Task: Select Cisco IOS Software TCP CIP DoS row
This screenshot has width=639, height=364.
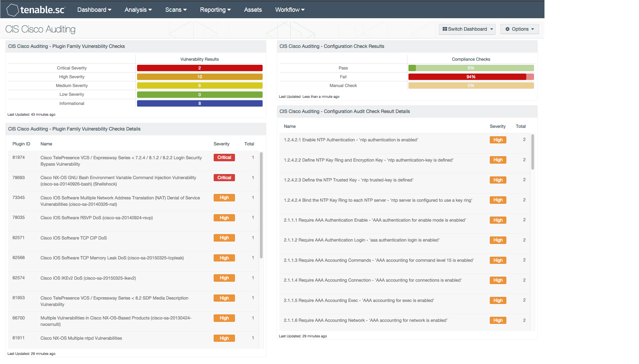Action: tap(133, 241)
